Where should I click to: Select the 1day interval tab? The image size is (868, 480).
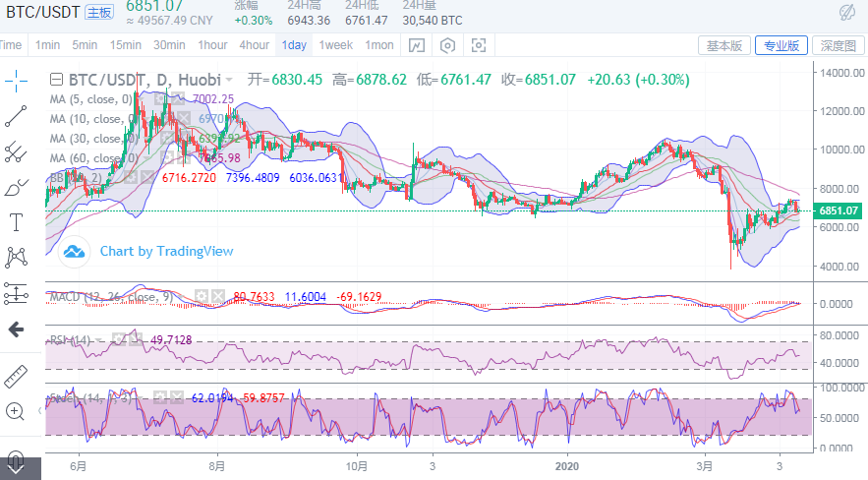pyautogui.click(x=294, y=45)
